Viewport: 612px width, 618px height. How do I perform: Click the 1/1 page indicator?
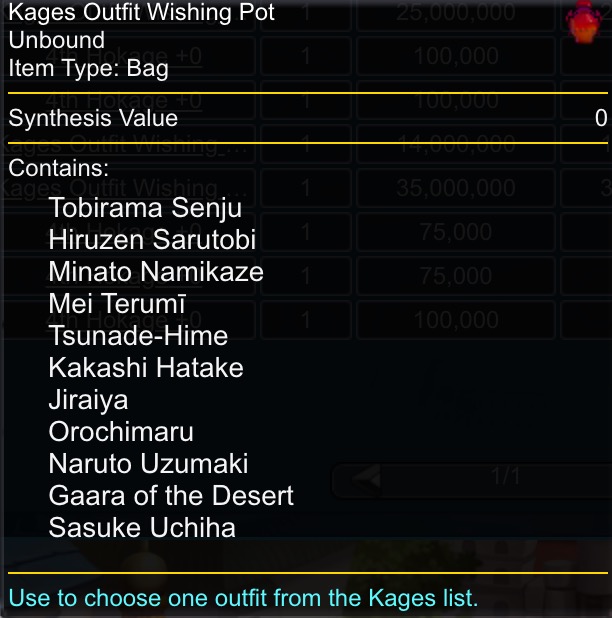(x=506, y=477)
